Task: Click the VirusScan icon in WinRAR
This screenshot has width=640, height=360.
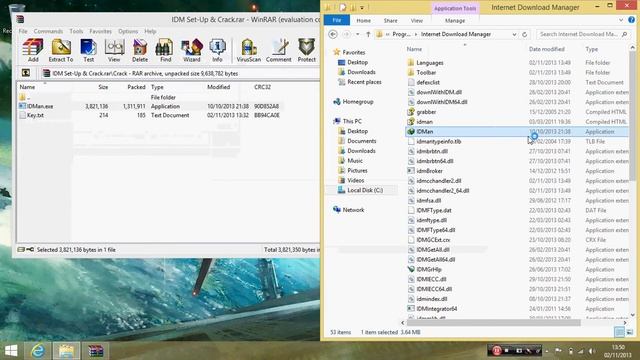Action: pos(249,50)
